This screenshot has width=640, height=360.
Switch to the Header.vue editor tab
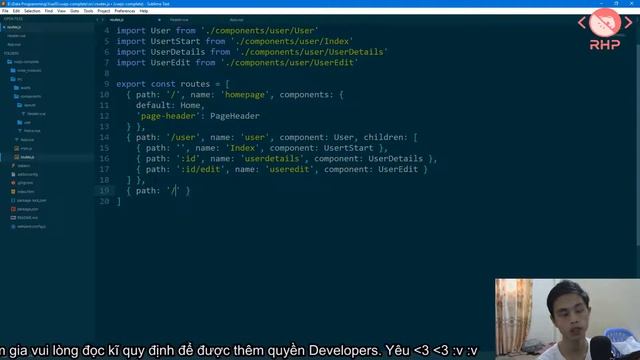pos(179,20)
